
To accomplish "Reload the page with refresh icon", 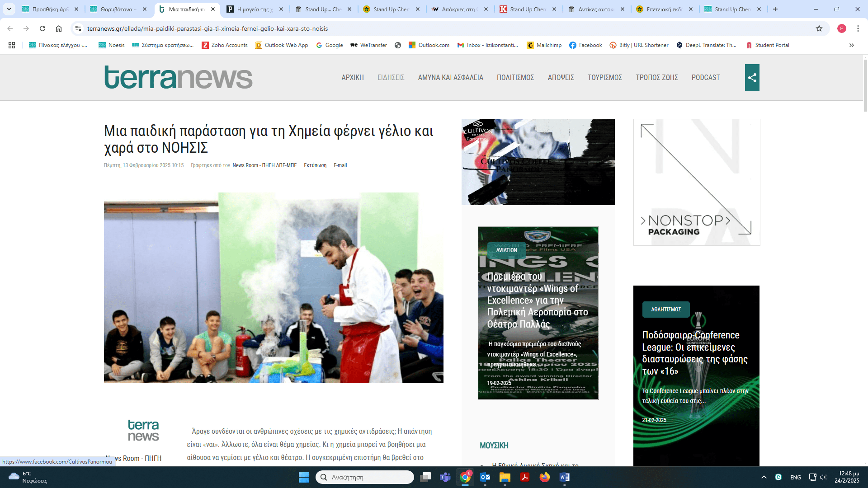I will [42, 28].
